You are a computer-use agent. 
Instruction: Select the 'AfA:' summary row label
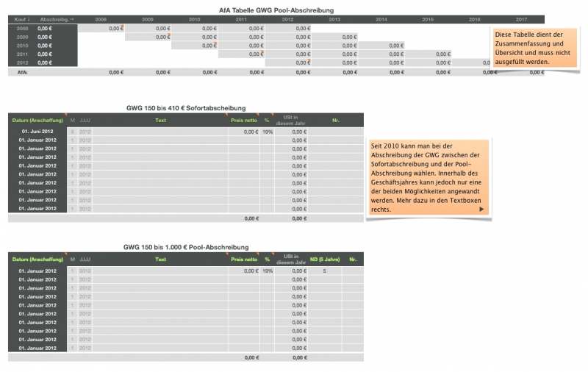click(22, 73)
